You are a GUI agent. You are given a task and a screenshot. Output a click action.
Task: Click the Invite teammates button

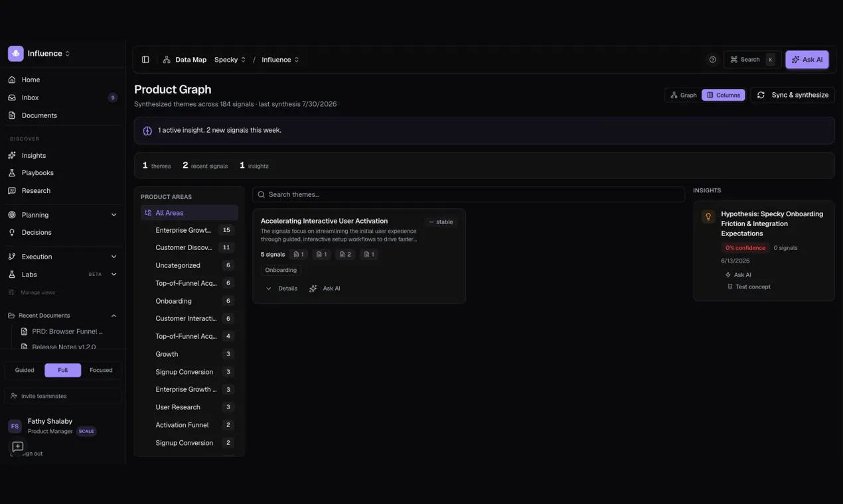pos(63,396)
